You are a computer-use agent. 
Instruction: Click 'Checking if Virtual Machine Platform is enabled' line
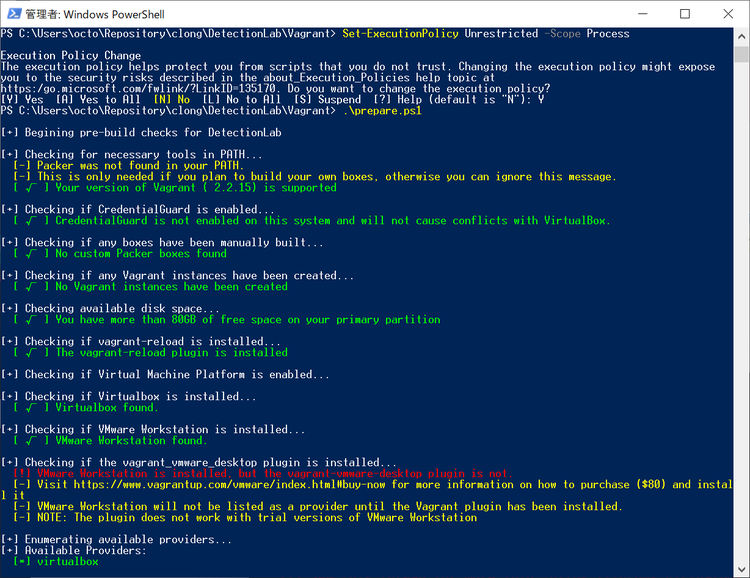[x=165, y=375]
